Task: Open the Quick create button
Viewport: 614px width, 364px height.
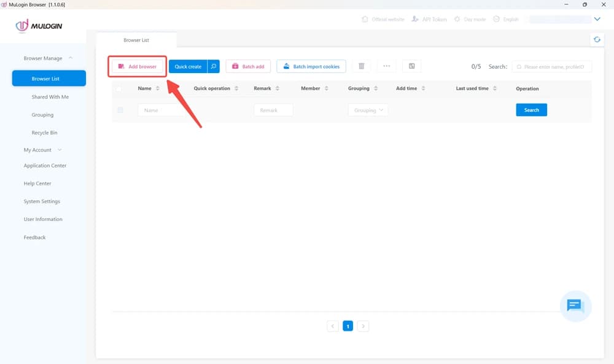Action: click(x=187, y=66)
